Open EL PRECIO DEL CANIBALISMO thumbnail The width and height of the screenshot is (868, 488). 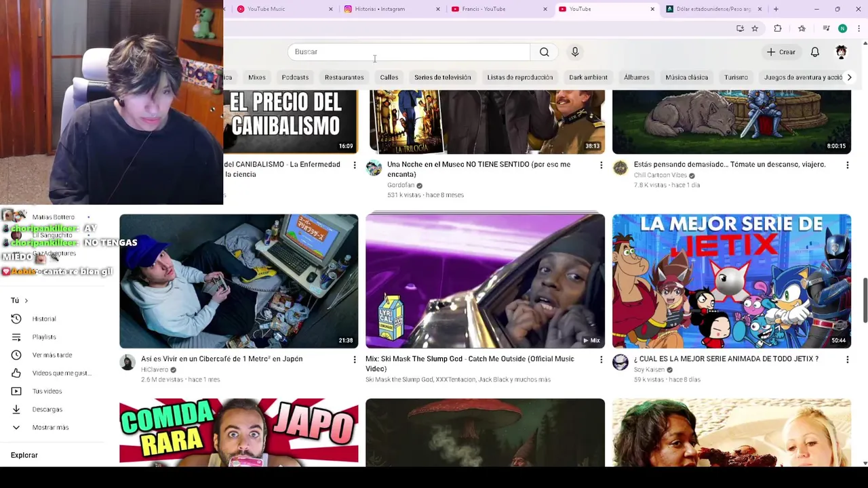coord(290,122)
